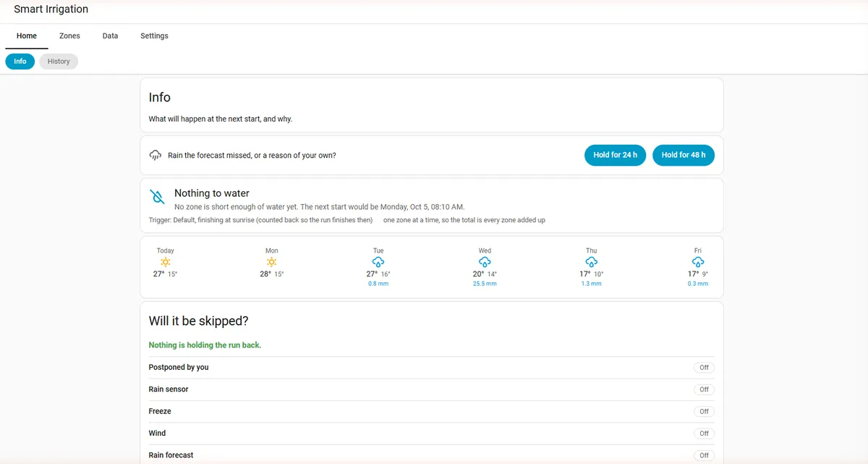868x464 pixels.
Task: Click Monday's sunny weather icon
Action: (x=272, y=262)
